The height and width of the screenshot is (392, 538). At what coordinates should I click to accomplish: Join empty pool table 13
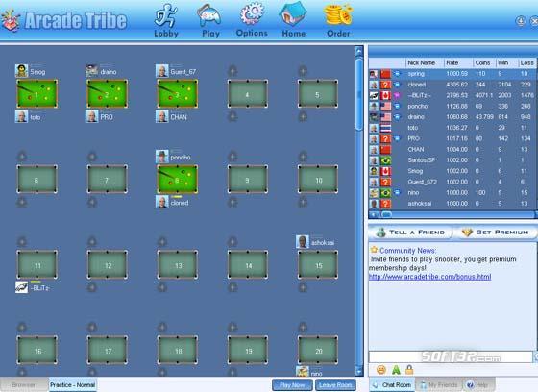pyautogui.click(x=178, y=264)
